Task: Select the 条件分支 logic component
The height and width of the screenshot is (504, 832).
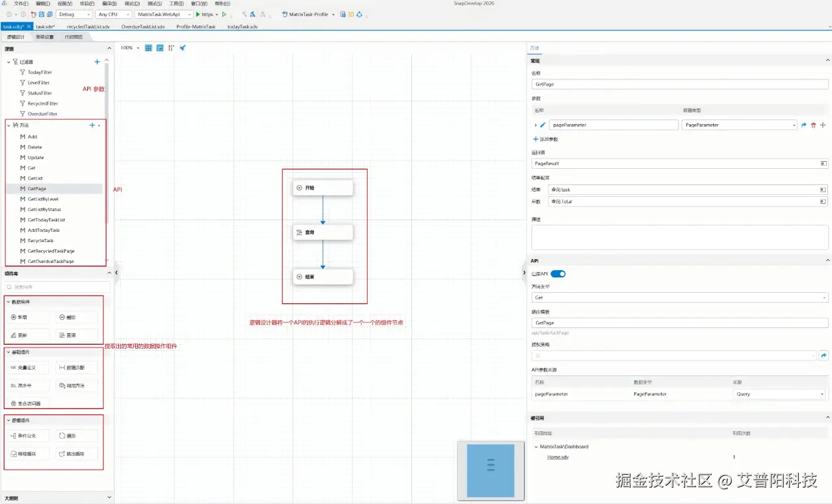Action: click(x=28, y=436)
